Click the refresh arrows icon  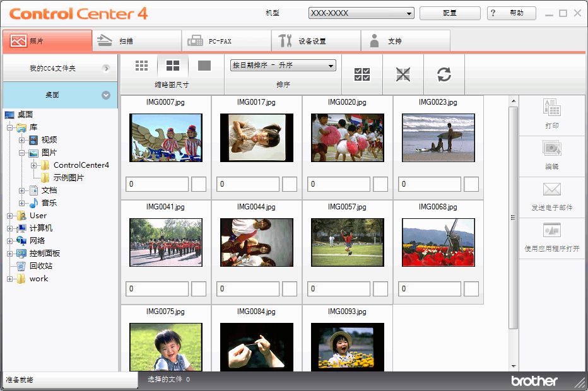click(x=444, y=74)
